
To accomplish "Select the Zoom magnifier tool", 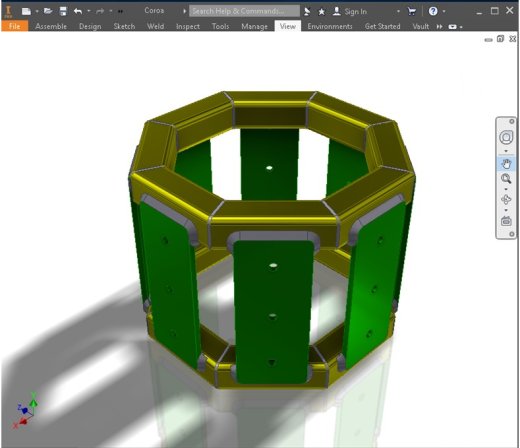I will point(506,179).
